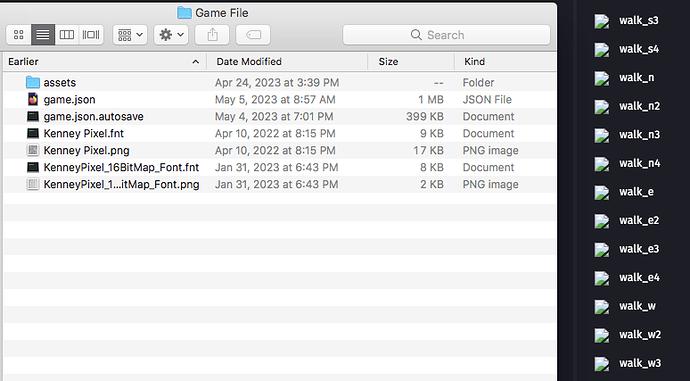
Task: Select walk_w2 image icon in side panel
Action: [x=602, y=336]
